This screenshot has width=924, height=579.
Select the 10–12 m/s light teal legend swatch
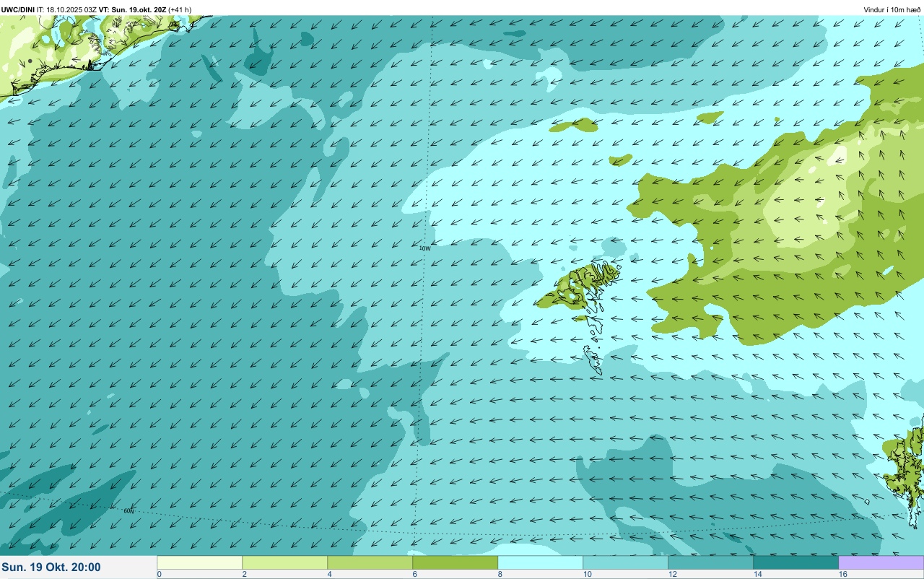[x=626, y=562]
